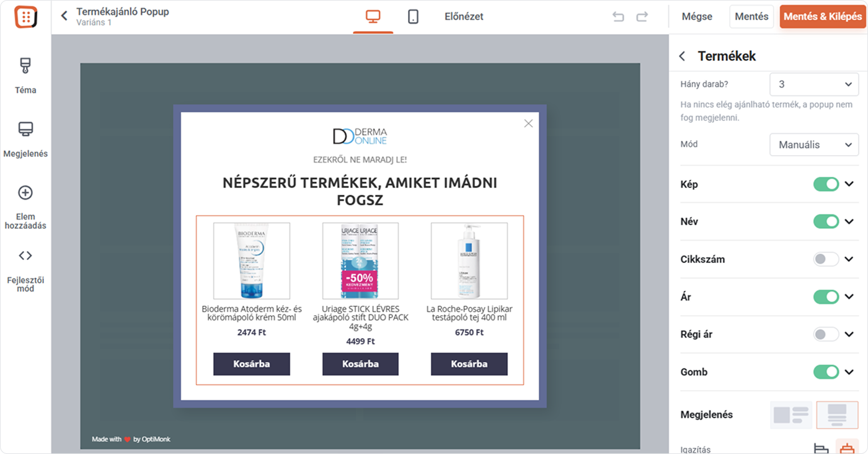Click Made with by OptiMonk badge
The image size is (868, 454).
[131, 439]
